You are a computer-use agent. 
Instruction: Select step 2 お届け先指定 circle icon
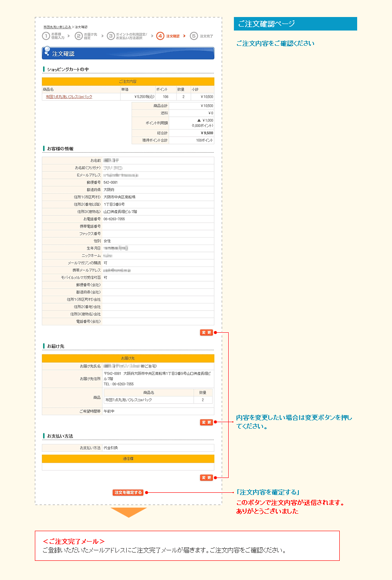coord(78,36)
